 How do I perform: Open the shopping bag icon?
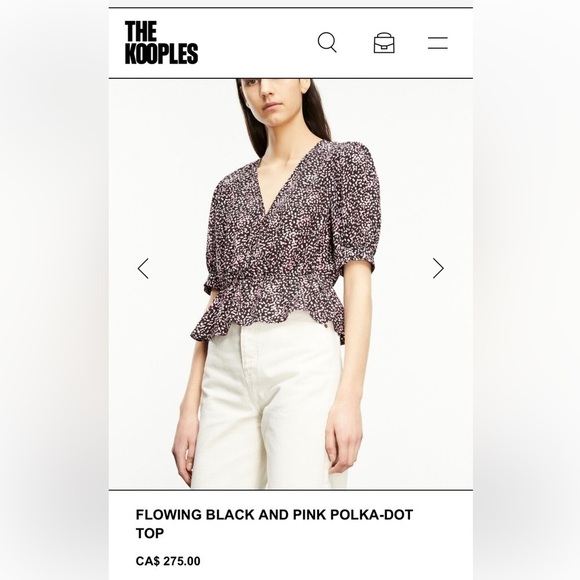tap(384, 43)
